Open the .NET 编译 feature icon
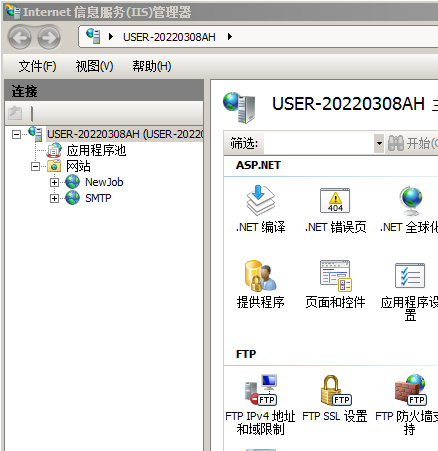 click(260, 200)
